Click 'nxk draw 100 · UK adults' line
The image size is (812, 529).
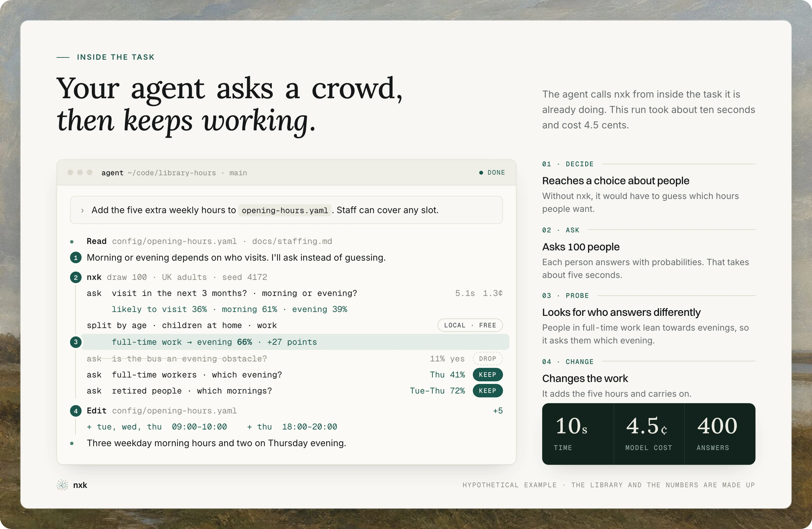coord(177,277)
